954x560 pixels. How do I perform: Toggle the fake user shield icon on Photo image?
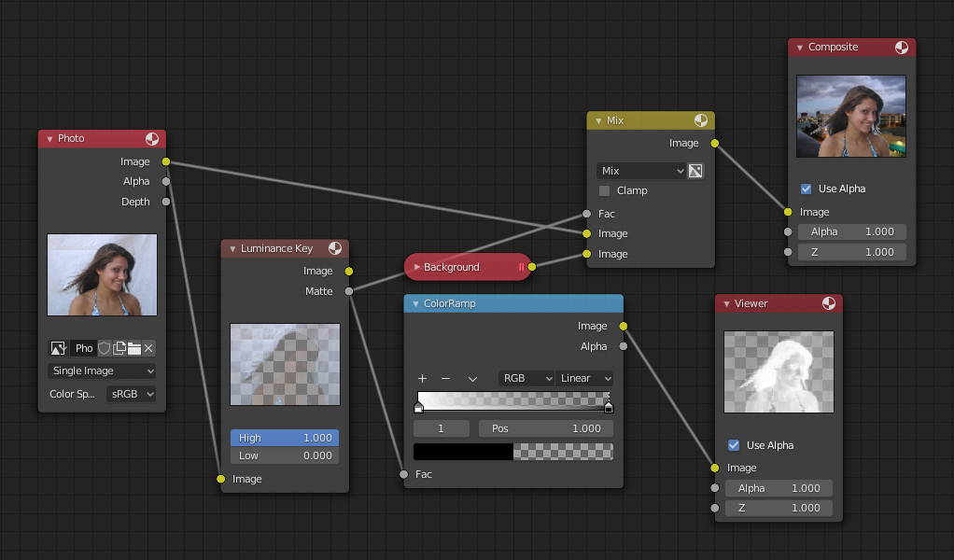pos(104,348)
